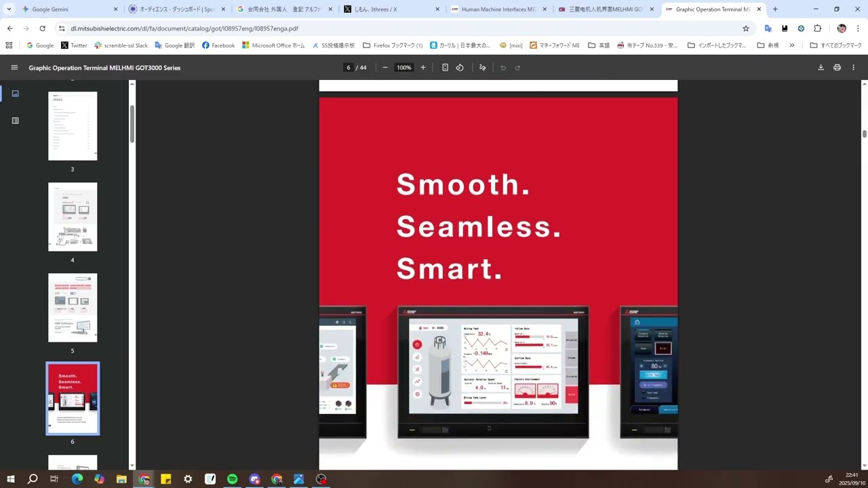Click the thumbnail panel scrollbar
868x488 pixels.
[x=132, y=123]
